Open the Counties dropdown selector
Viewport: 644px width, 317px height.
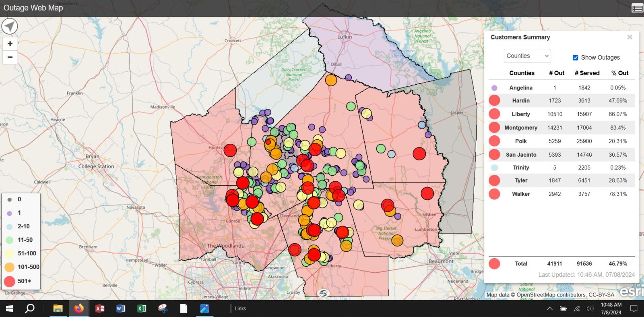(527, 56)
